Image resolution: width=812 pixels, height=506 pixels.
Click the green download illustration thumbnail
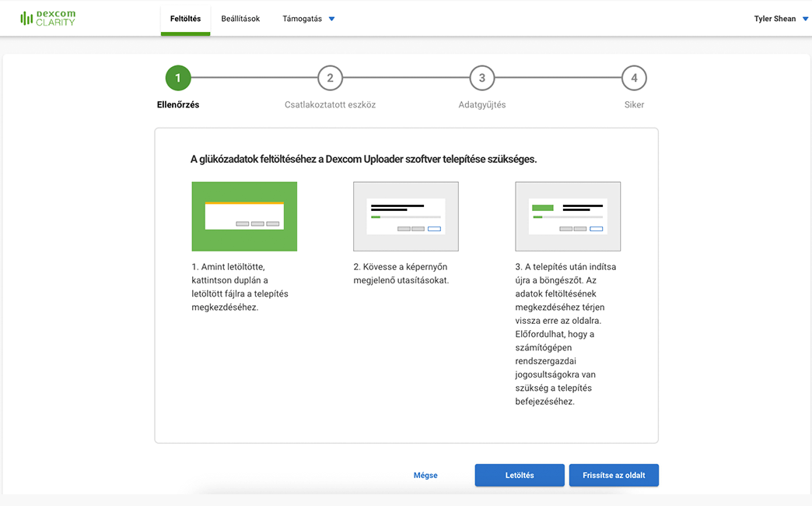click(244, 216)
